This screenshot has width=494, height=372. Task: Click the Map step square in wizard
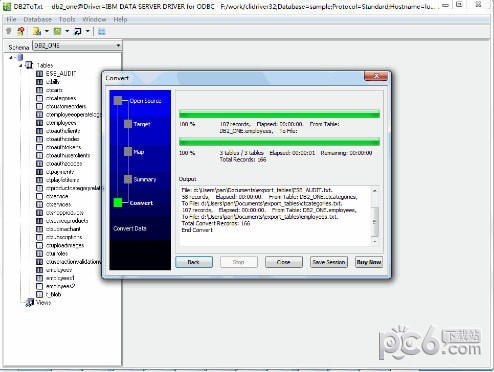click(x=128, y=152)
